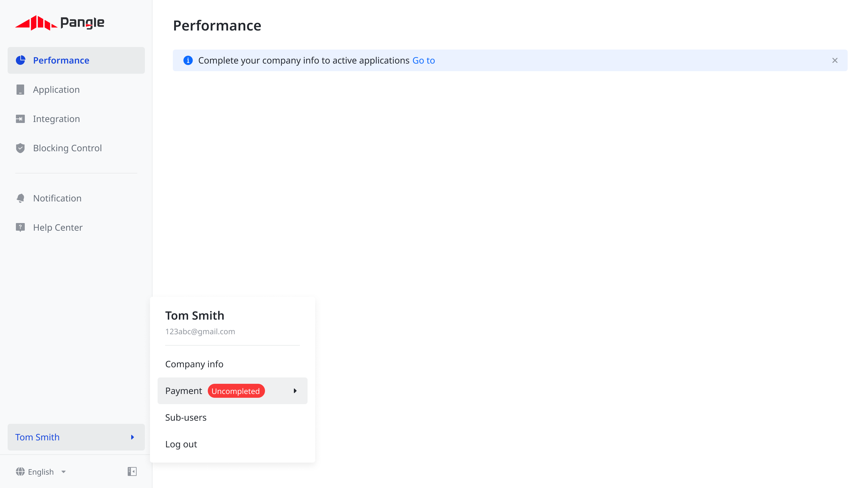Click the Performance page title

pyautogui.click(x=217, y=26)
